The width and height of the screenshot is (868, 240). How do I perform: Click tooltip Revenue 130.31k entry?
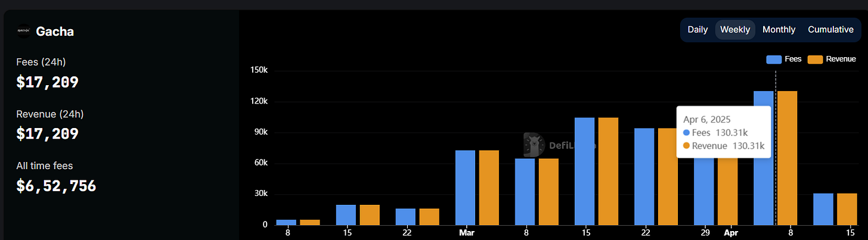[724, 145]
